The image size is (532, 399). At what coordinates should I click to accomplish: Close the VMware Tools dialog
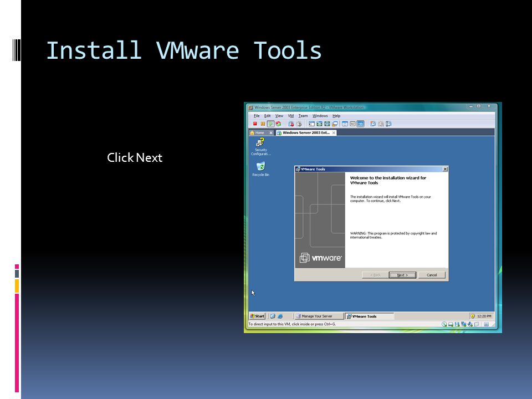pyautogui.click(x=445, y=169)
